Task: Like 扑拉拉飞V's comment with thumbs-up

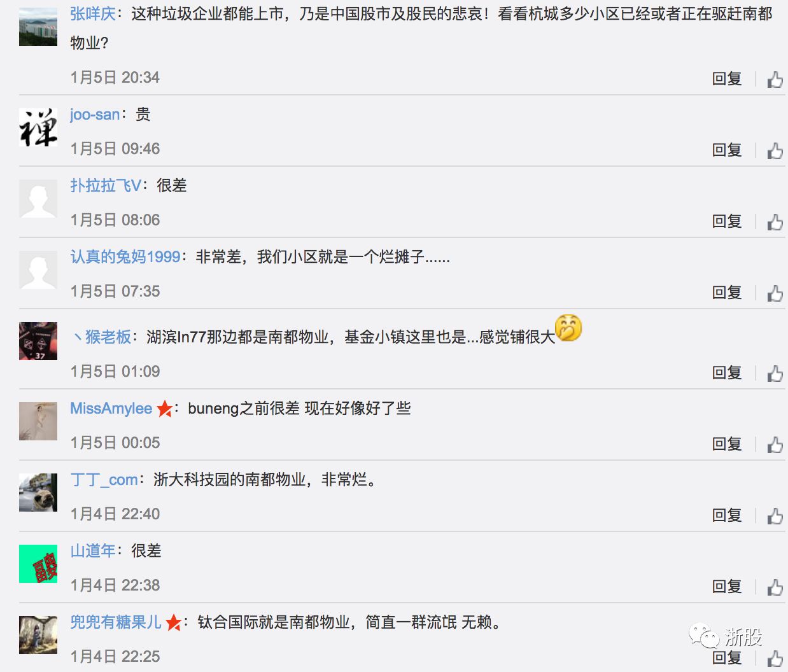Action: point(775,222)
